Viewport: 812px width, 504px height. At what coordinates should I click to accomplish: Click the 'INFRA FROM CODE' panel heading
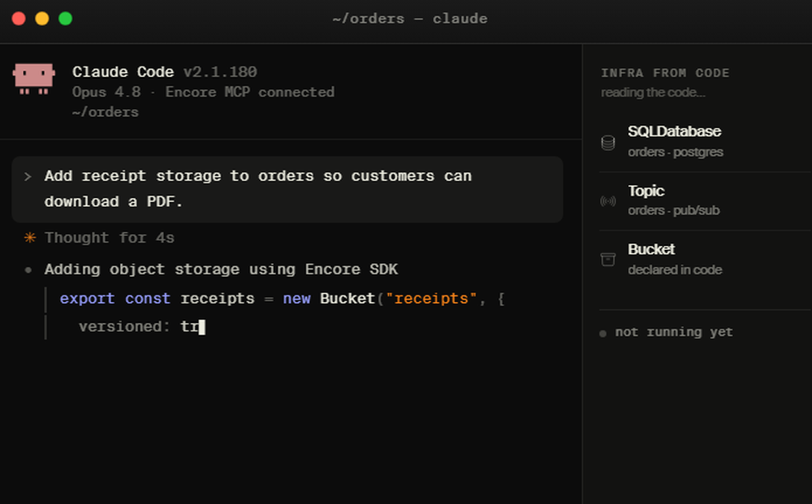pos(665,73)
